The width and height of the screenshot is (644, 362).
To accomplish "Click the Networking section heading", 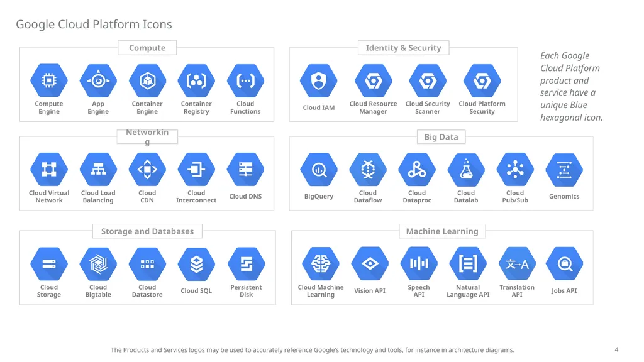I will pos(147,136).
